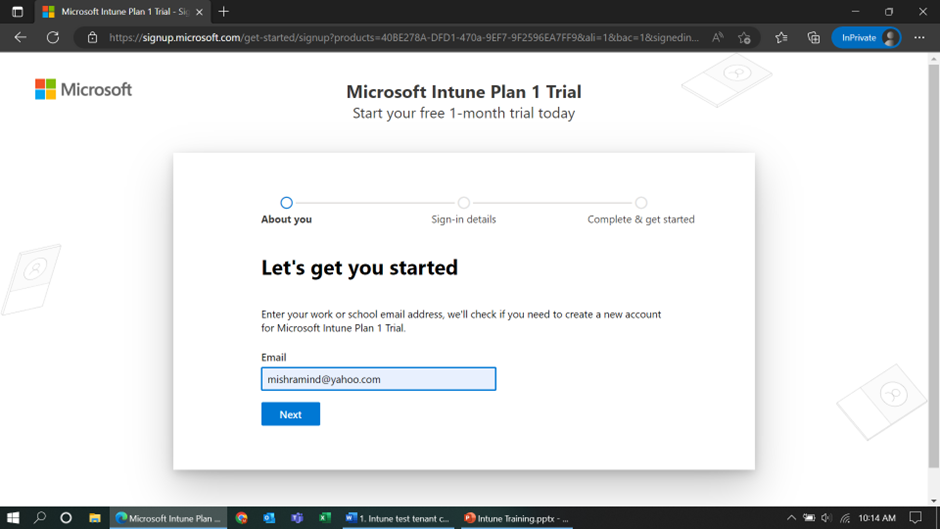Switch to PowerPoint Intune Training.pptx

coord(517,518)
